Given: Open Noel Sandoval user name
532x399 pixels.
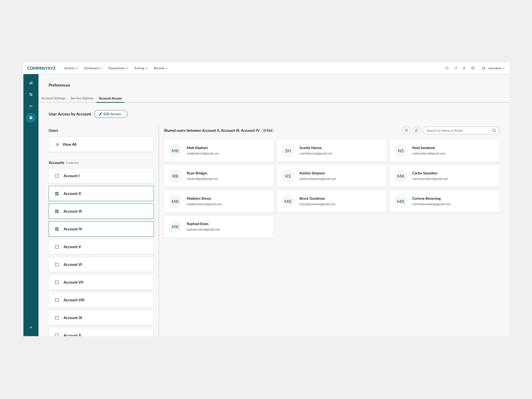Looking at the screenshot, I should tap(424, 148).
